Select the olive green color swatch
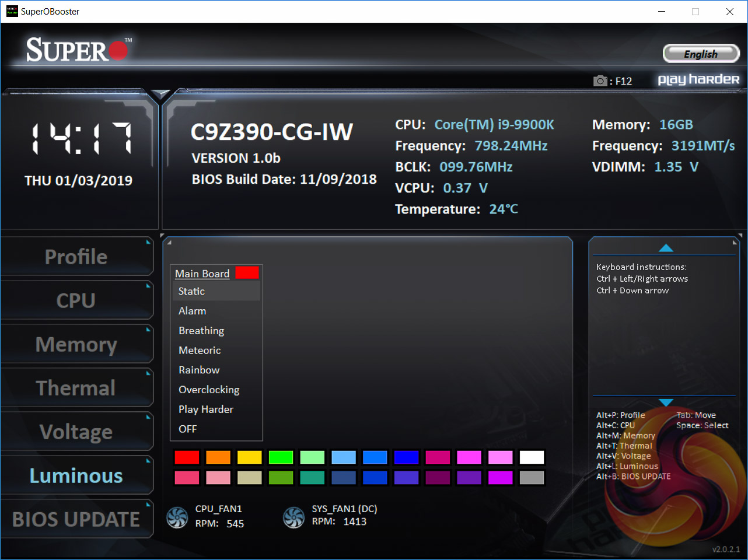 (x=281, y=478)
